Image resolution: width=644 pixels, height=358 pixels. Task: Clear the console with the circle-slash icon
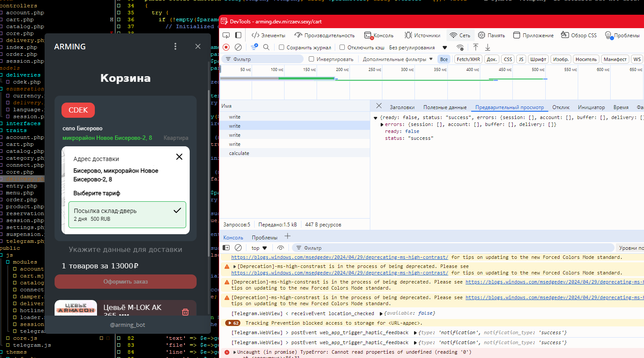pos(238,248)
